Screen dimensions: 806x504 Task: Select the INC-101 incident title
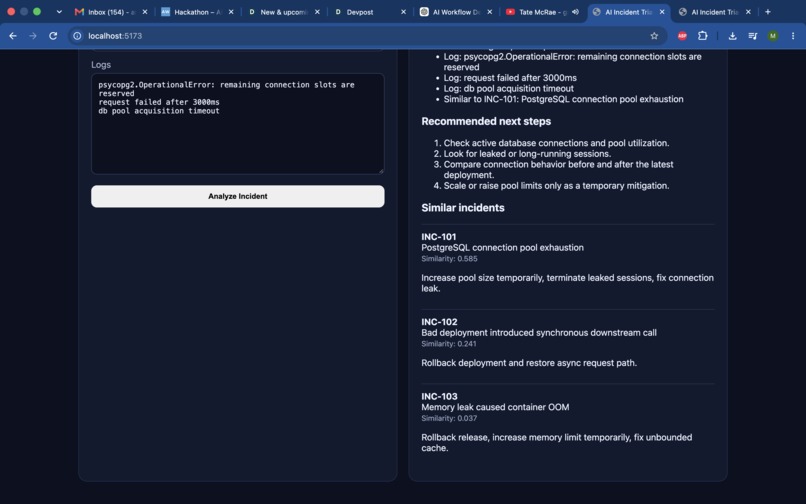coord(439,237)
